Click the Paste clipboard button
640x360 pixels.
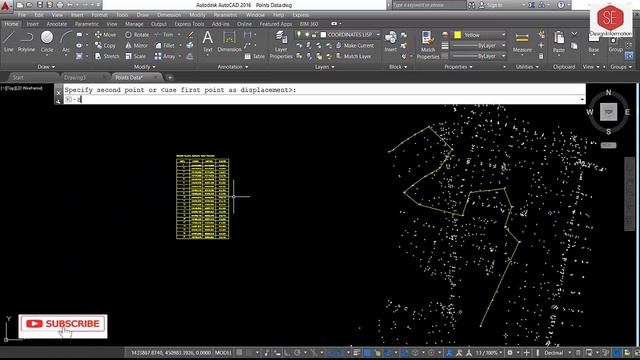coord(559,42)
